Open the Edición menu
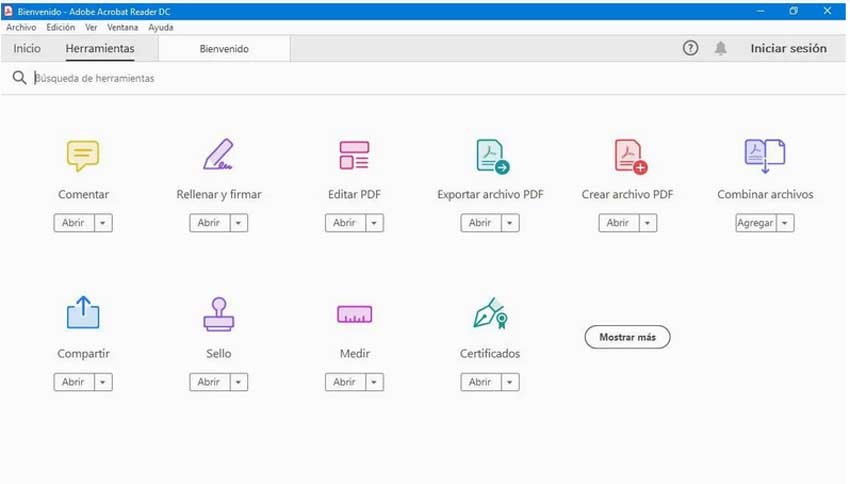Screen dimensions: 850x484 (61, 27)
